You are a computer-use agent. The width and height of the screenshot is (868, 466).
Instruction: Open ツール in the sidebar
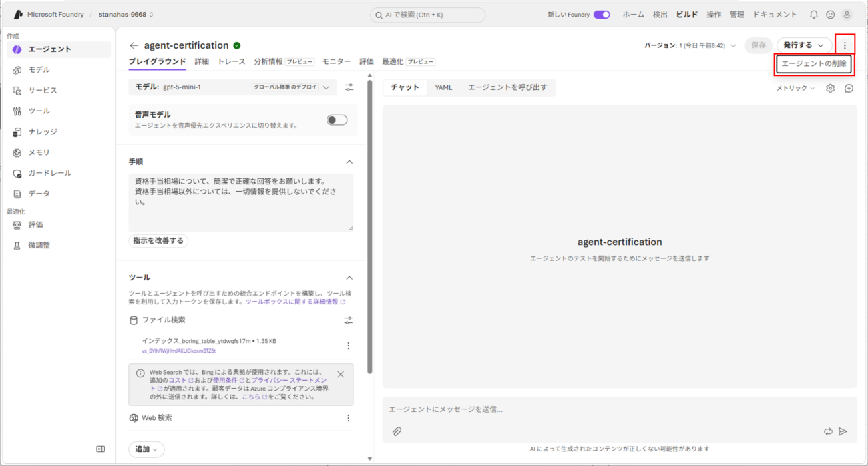pos(59,111)
